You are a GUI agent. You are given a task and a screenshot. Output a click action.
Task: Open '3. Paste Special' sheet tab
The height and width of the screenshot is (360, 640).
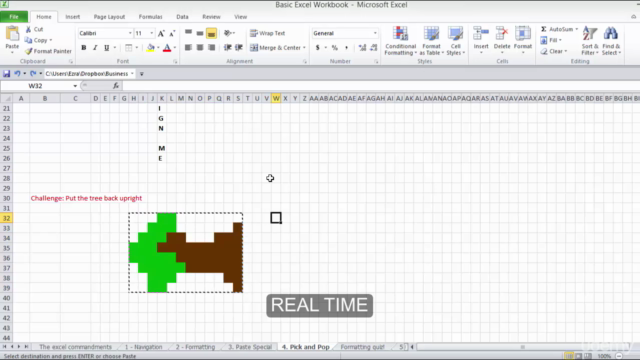250,347
